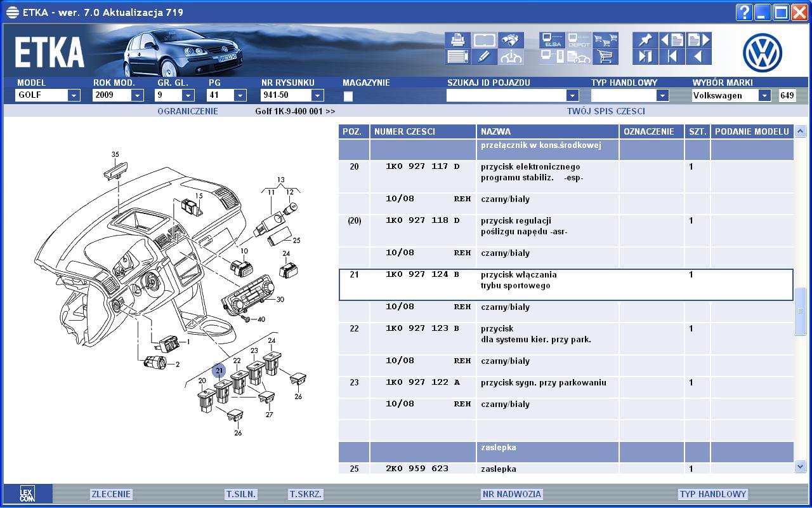Click T.SKRZ. in the bottom bar
The width and height of the screenshot is (812, 508).
click(306, 494)
